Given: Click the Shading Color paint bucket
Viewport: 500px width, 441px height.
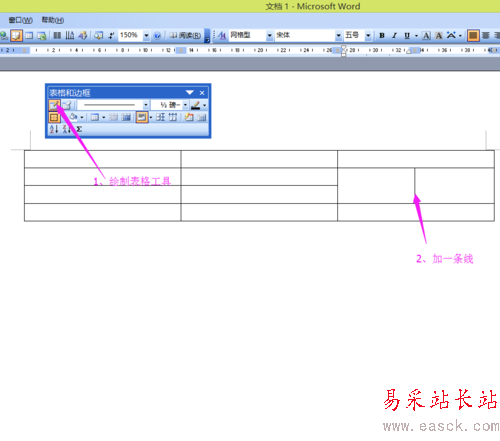Looking at the screenshot, I should (x=73, y=117).
